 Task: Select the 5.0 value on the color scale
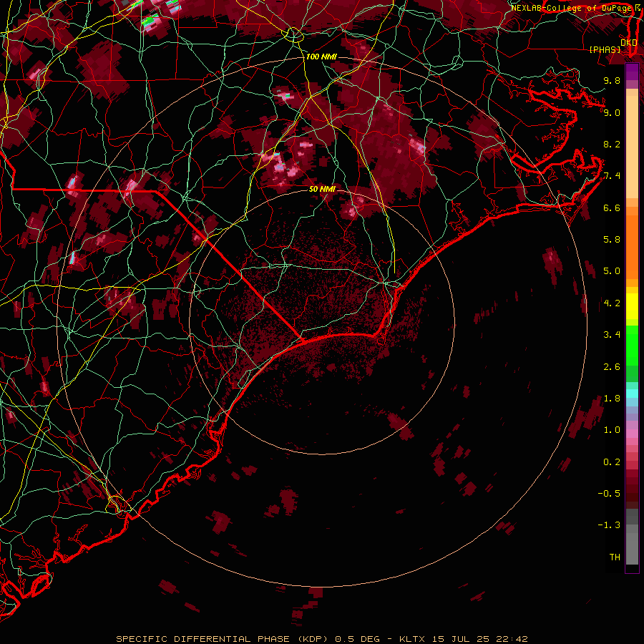[x=612, y=271]
